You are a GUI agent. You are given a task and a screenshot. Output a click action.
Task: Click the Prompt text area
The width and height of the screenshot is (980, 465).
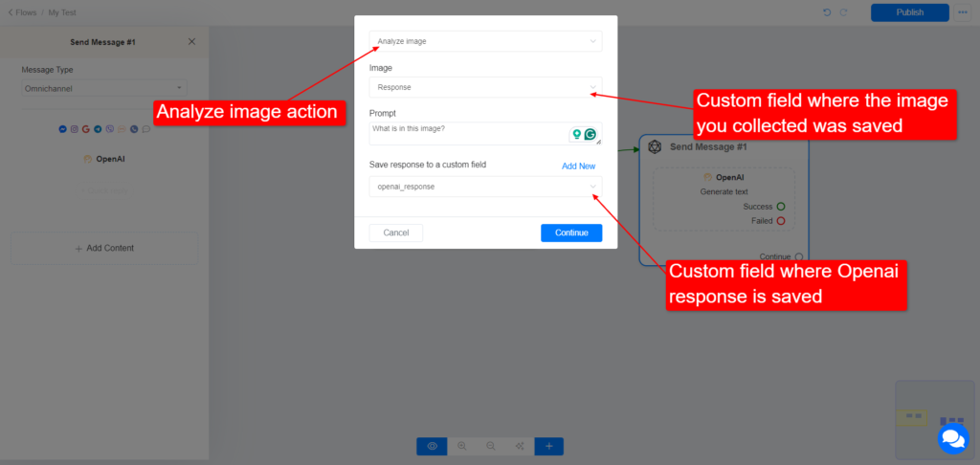485,134
